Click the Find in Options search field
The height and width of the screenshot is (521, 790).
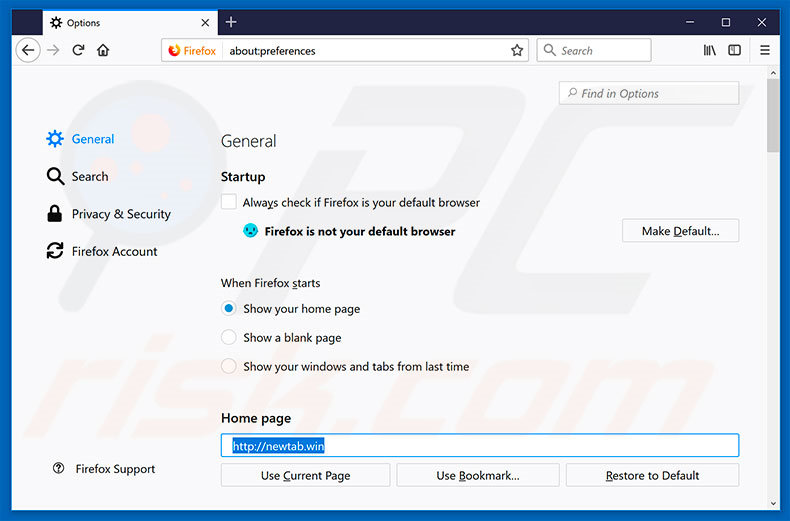click(649, 93)
